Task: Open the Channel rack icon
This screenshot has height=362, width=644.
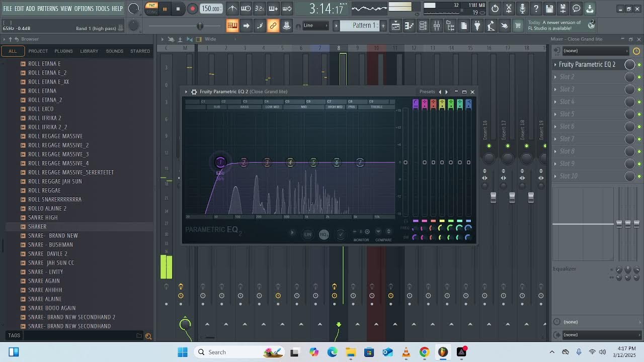Action: coord(423,26)
